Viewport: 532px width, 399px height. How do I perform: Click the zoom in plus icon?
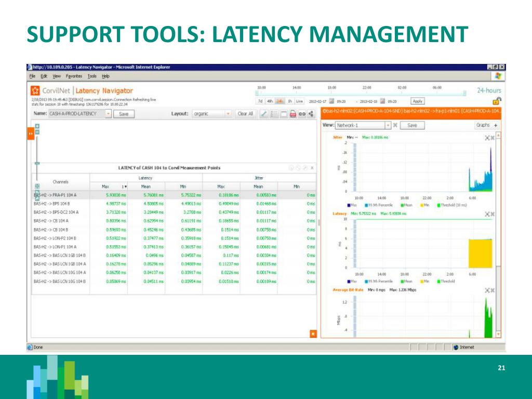point(37,127)
